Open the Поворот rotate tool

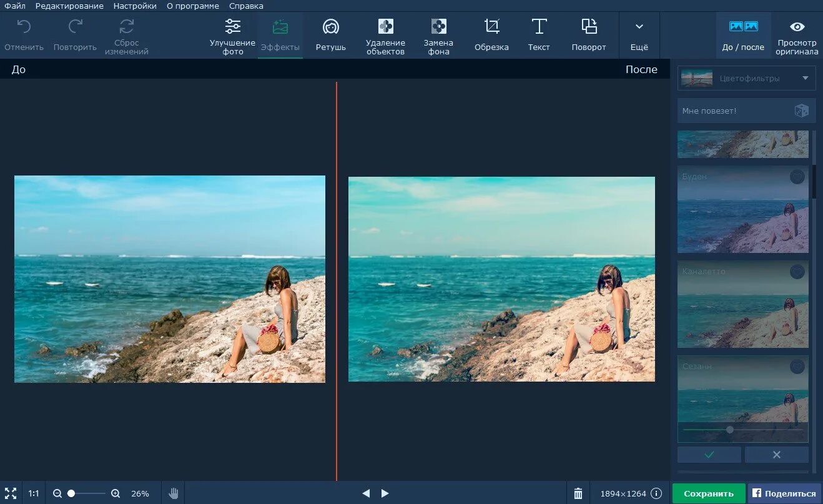click(589, 36)
